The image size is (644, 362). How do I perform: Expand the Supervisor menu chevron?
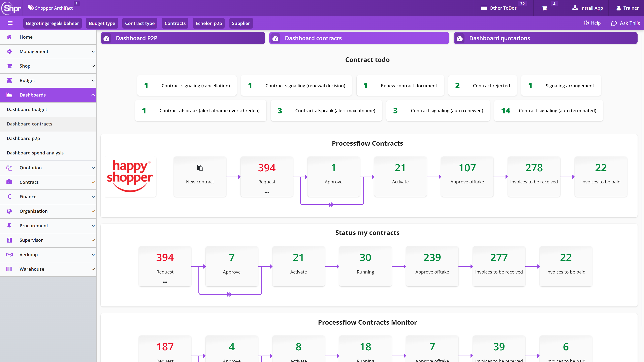[x=93, y=240]
